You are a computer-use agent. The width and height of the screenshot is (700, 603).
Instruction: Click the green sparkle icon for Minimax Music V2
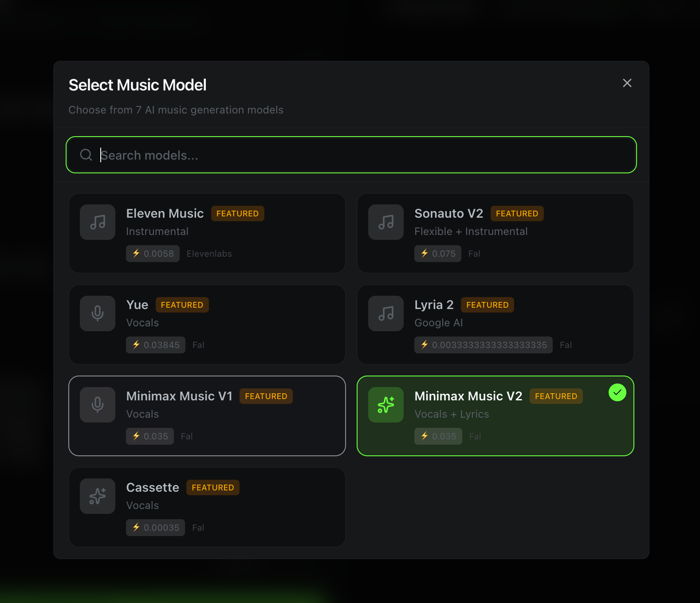(x=386, y=405)
